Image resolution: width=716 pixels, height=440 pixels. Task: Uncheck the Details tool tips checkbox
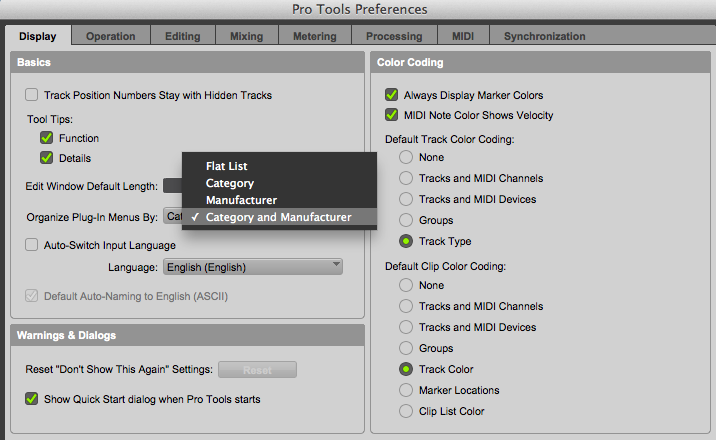47,158
